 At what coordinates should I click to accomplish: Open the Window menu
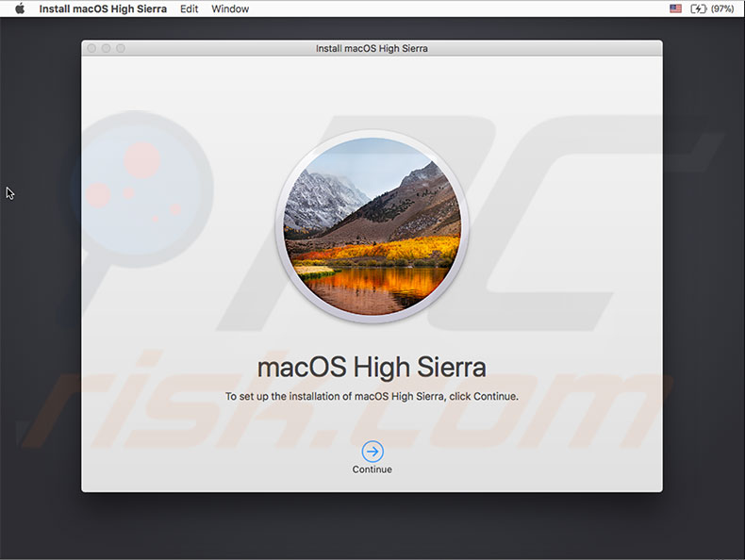point(230,8)
